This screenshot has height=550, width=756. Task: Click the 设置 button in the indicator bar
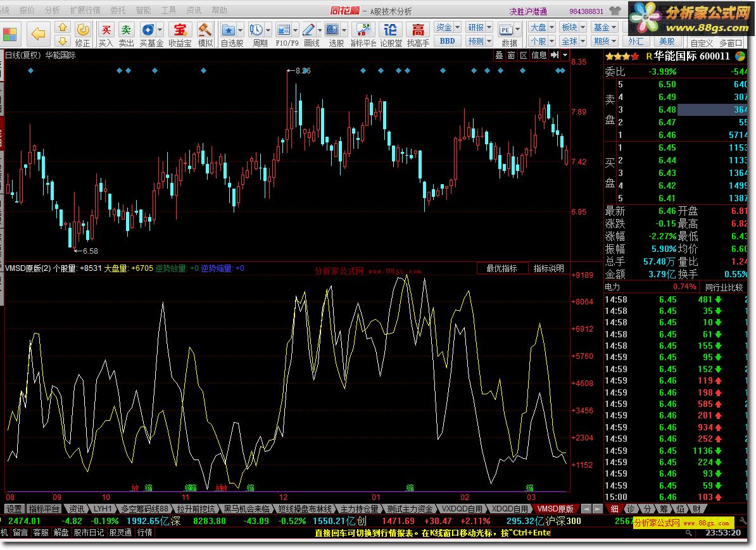click(14, 509)
